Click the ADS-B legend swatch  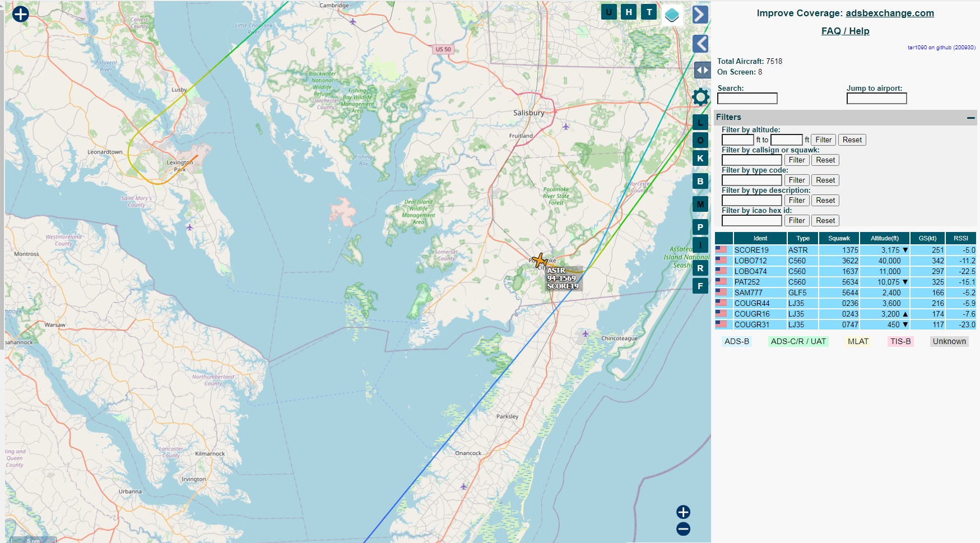tap(736, 341)
